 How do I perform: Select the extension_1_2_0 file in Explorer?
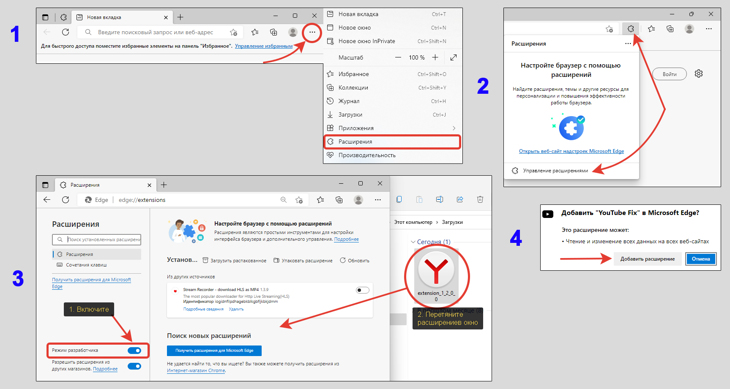coord(436,276)
